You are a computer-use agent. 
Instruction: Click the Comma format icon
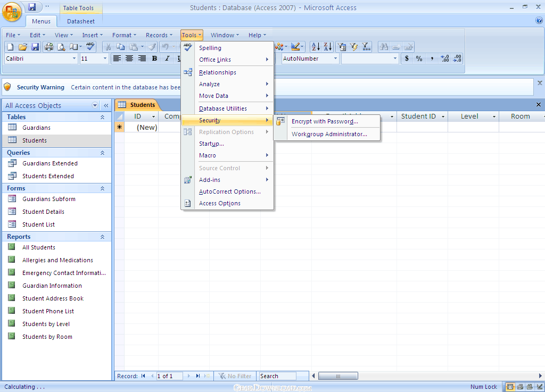point(432,59)
